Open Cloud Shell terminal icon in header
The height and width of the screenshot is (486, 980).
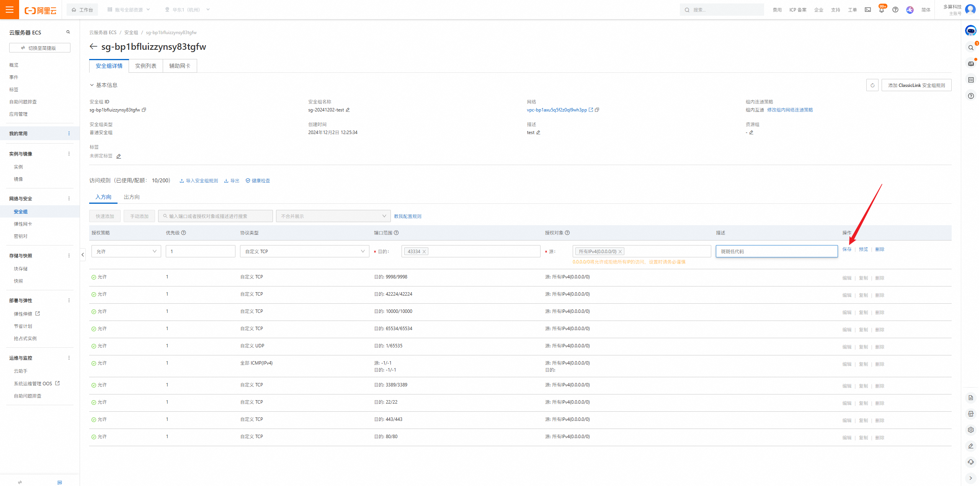coord(867,10)
